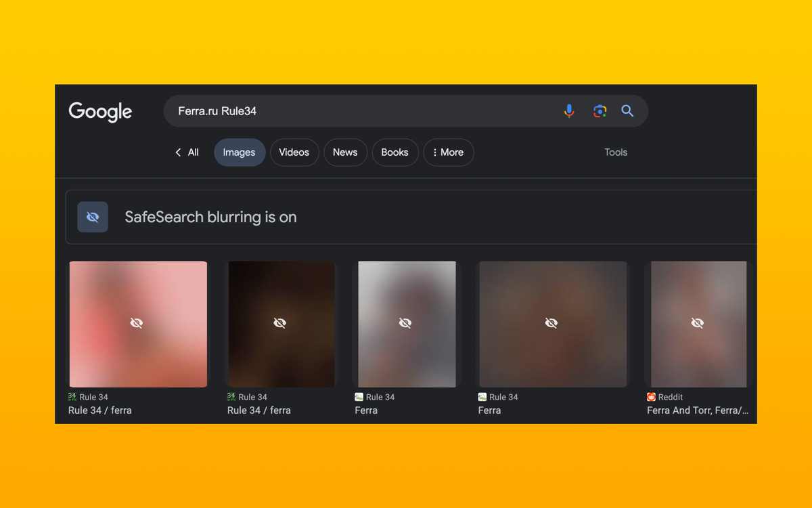
Task: Go back to All results
Action: point(187,152)
